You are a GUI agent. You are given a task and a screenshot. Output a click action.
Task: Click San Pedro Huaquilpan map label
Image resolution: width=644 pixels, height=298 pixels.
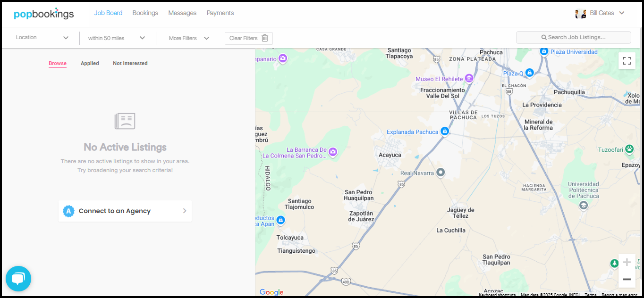[x=359, y=195]
